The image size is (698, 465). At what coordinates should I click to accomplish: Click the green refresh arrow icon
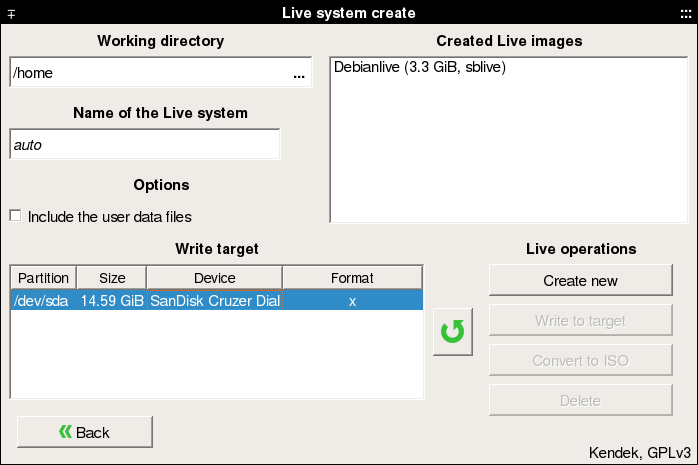pyautogui.click(x=453, y=331)
